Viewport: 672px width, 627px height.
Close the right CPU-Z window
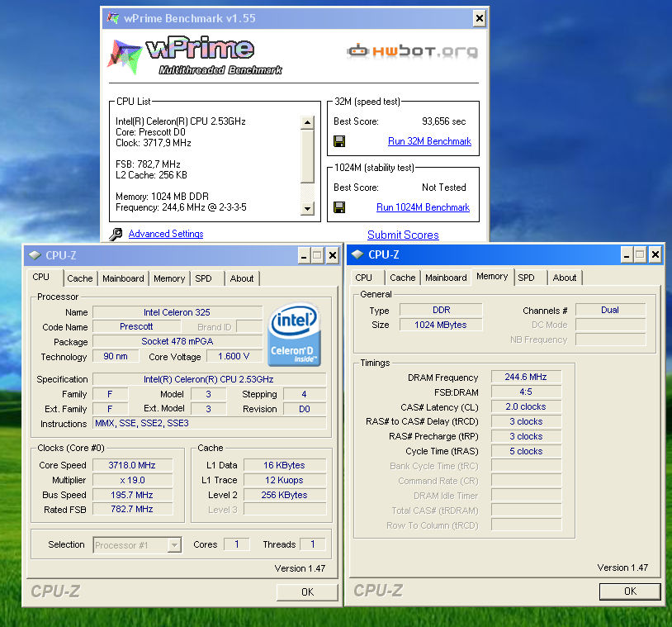point(655,255)
